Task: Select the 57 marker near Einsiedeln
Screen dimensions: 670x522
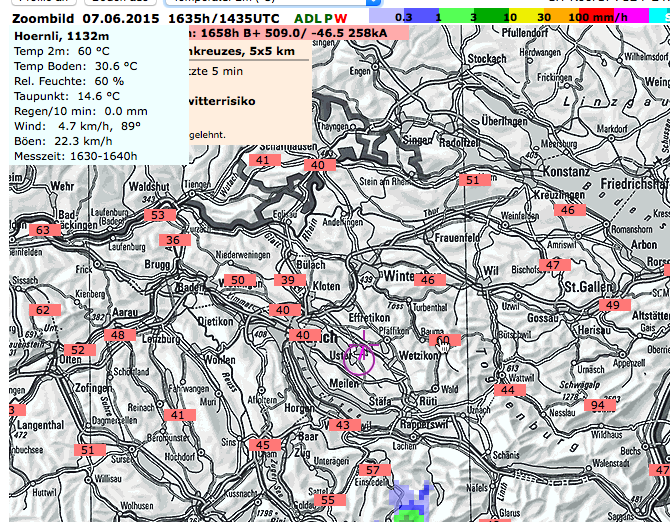Action: [374, 470]
